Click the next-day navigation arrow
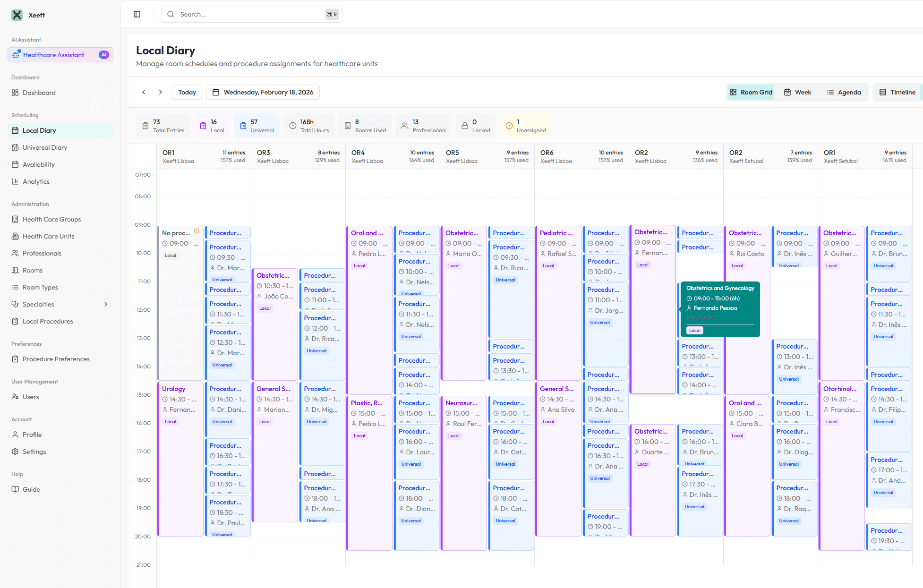Image resolution: width=923 pixels, height=588 pixels. coord(160,92)
